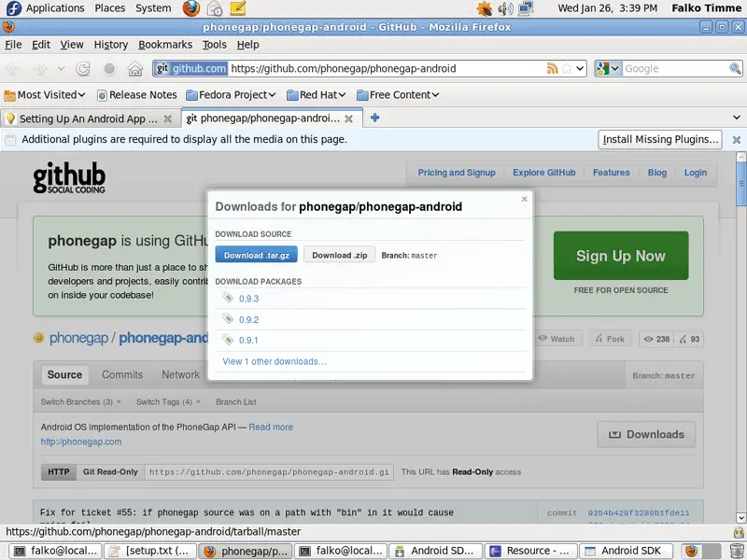747x560 pixels.
Task: Switch to the 'Setting Up An Android App' tab
Action: pyautogui.click(x=91, y=119)
